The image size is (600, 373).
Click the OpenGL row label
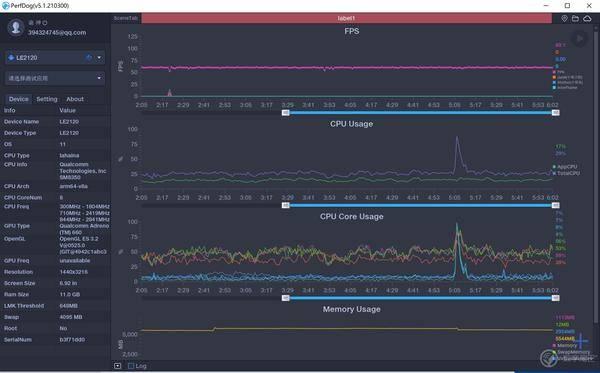click(x=14, y=239)
